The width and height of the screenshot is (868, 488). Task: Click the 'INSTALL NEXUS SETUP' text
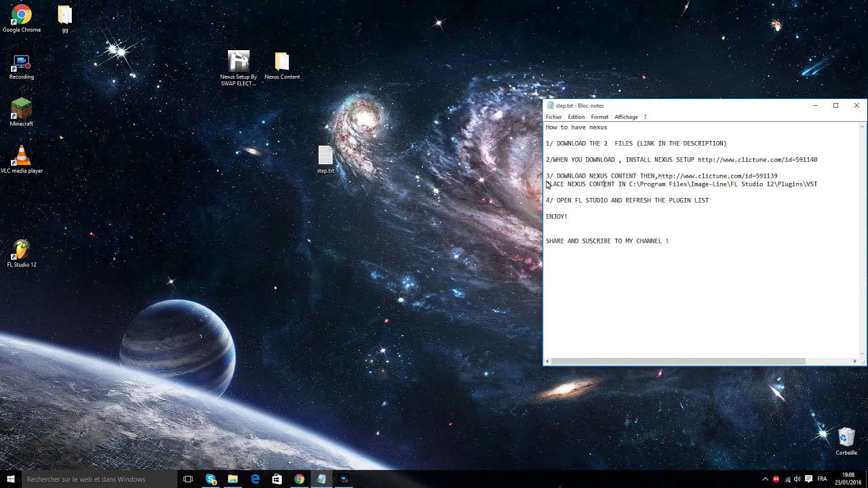click(660, 160)
